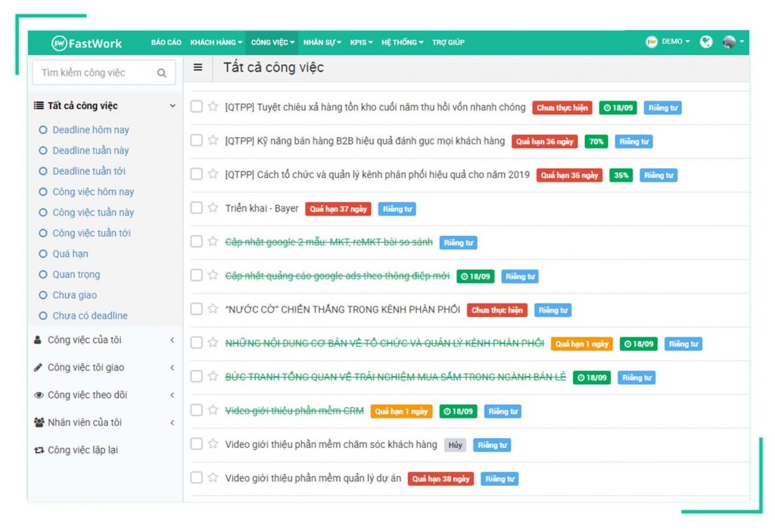Check the 'Kỹ năng bán hàng B2B' task checkbox
Screen dimensions: 775x532
click(197, 141)
